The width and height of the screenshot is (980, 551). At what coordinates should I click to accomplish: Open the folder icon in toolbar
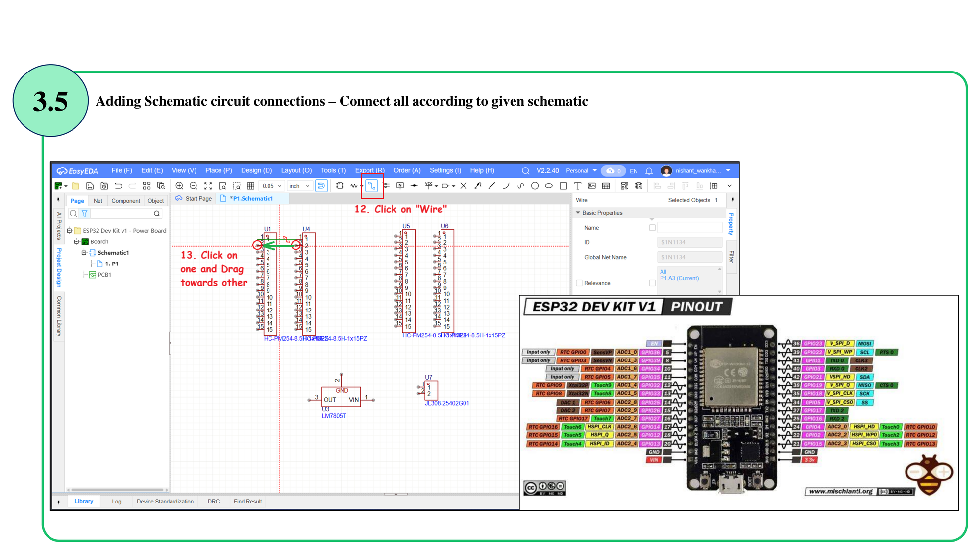(75, 186)
